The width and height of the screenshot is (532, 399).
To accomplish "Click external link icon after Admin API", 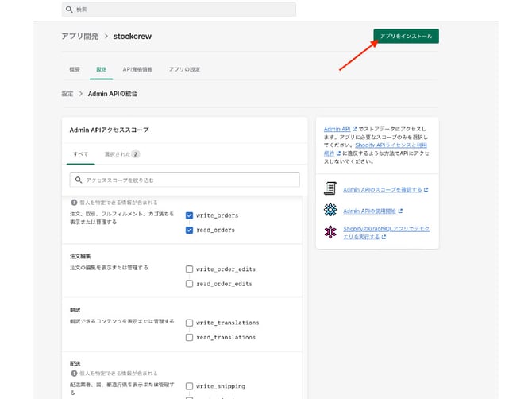I will click(355, 129).
